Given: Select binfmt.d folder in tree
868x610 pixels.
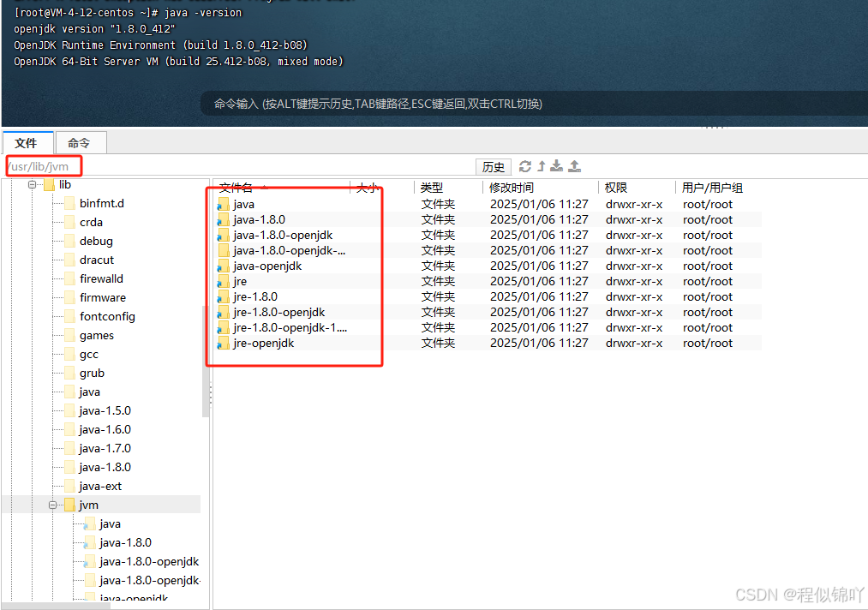Looking at the screenshot, I should pyautogui.click(x=102, y=203).
